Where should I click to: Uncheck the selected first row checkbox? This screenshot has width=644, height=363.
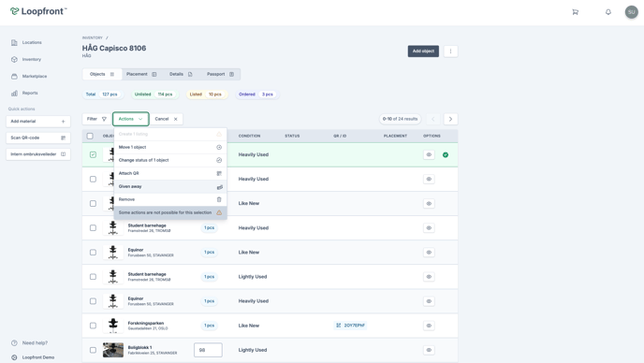[93, 154]
